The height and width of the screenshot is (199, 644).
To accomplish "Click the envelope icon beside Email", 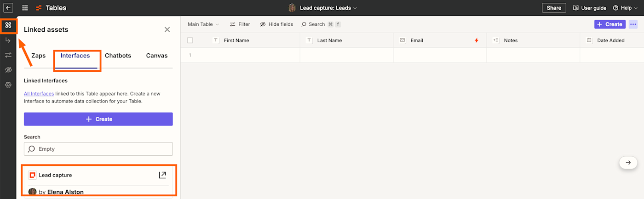I will click(402, 40).
